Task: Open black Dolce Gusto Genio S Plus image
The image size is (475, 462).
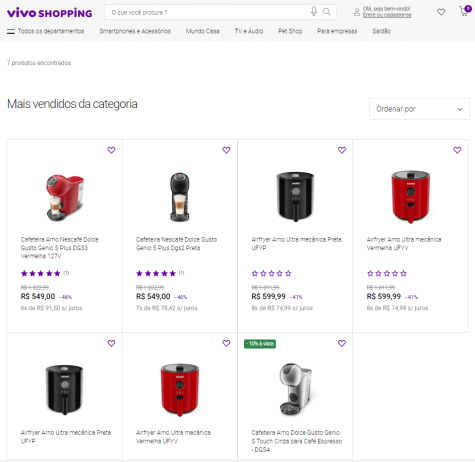Action: [180, 197]
